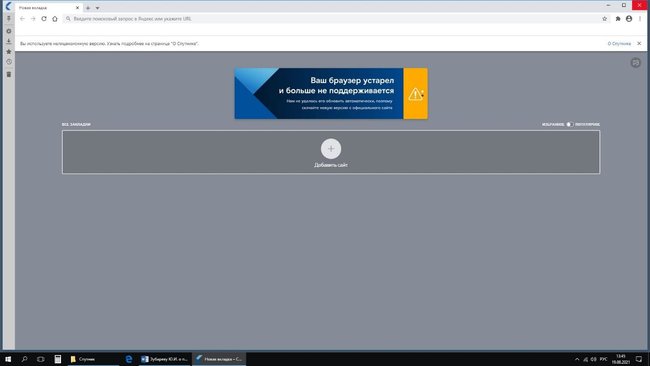This screenshot has width=650, height=366.
Task: Reload the page with the refresh icon
Action: point(44,19)
